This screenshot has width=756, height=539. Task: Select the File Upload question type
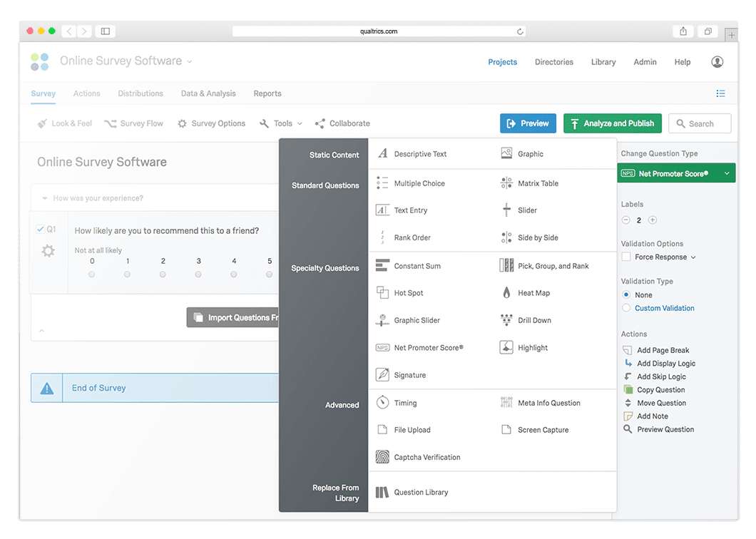click(x=412, y=429)
